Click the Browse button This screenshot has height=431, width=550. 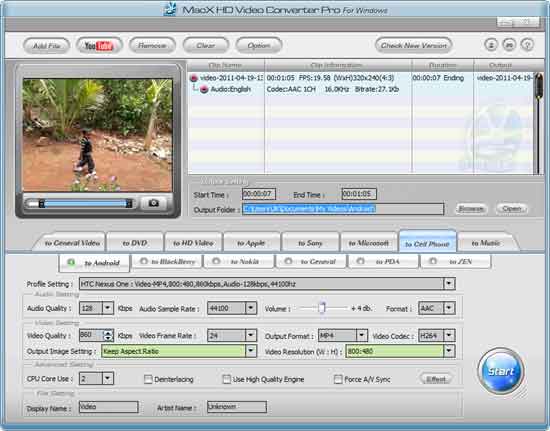click(471, 209)
